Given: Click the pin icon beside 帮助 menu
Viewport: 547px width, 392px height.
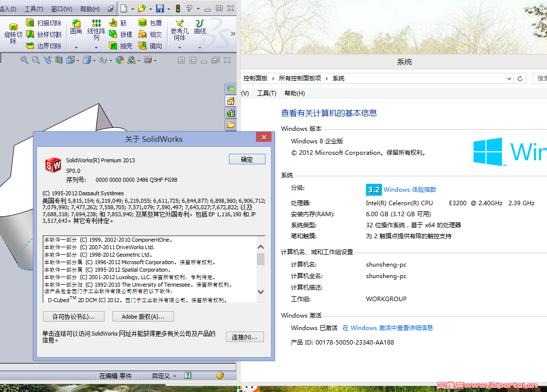Looking at the screenshot, I should 110,8.
